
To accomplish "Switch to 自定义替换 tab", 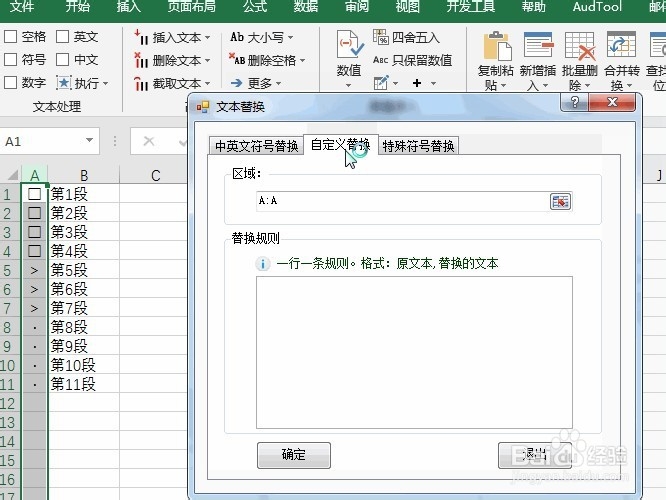I will [341, 145].
